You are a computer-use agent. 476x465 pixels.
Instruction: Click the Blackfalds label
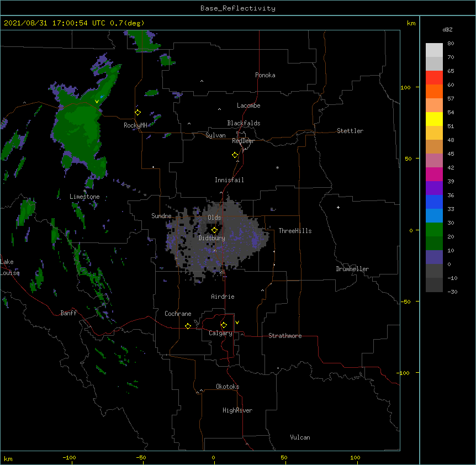(x=244, y=123)
